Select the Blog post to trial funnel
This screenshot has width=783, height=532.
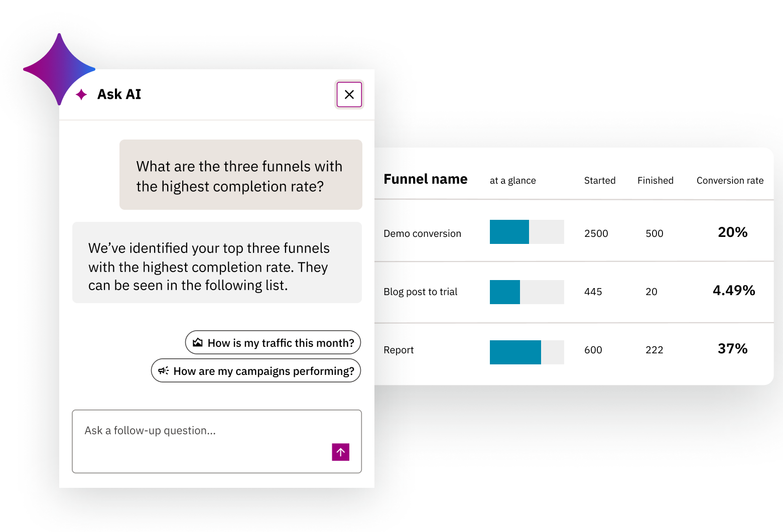tap(420, 292)
